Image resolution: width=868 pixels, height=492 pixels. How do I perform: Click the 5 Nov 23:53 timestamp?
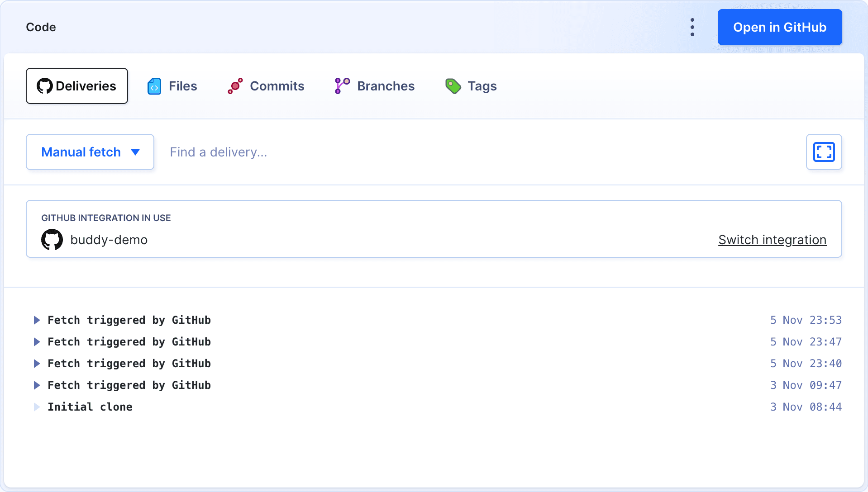pos(806,320)
